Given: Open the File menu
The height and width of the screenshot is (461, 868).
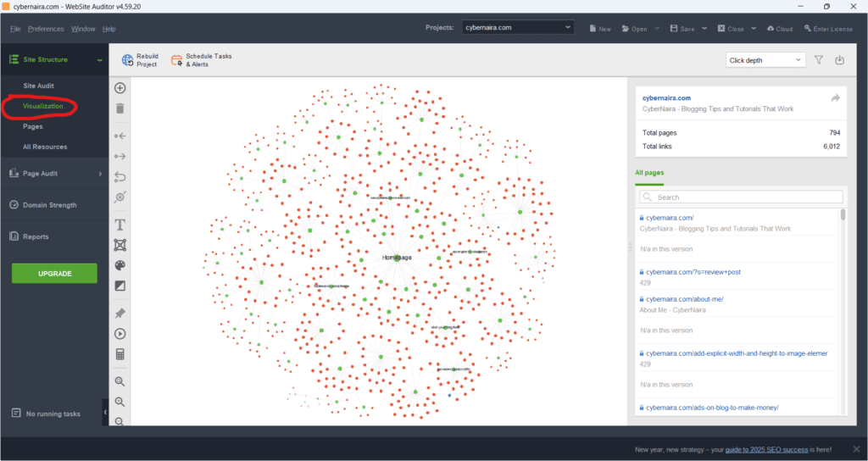Looking at the screenshot, I should [x=15, y=29].
